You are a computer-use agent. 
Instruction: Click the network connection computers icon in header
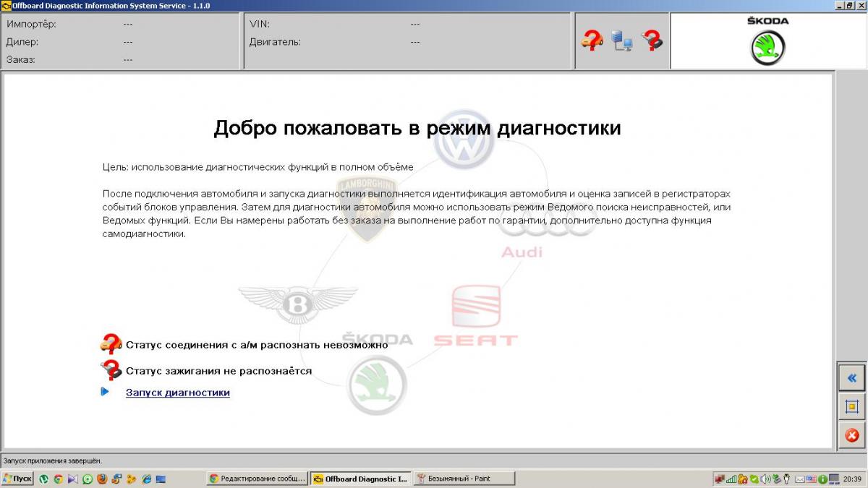tap(622, 40)
